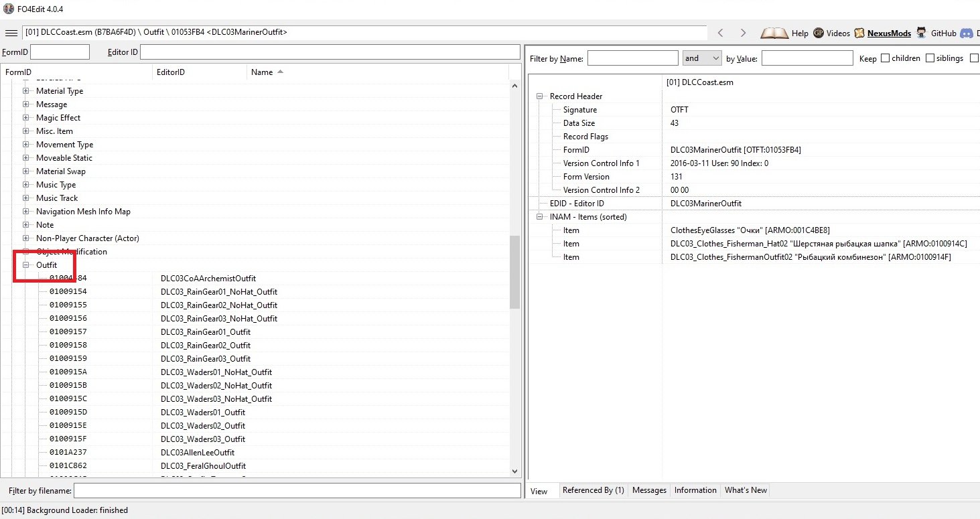Open the hamburger main menu
Screen dimensions: 980x519
pyautogui.click(x=11, y=33)
